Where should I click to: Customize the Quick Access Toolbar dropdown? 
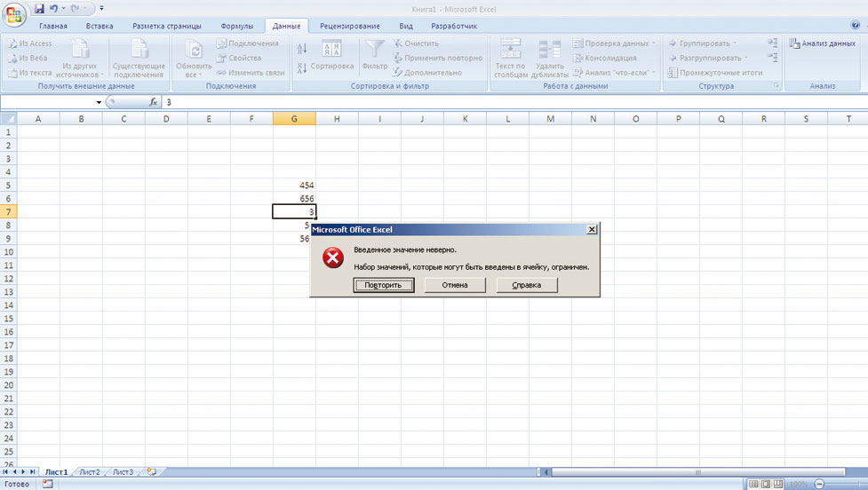pos(101,8)
